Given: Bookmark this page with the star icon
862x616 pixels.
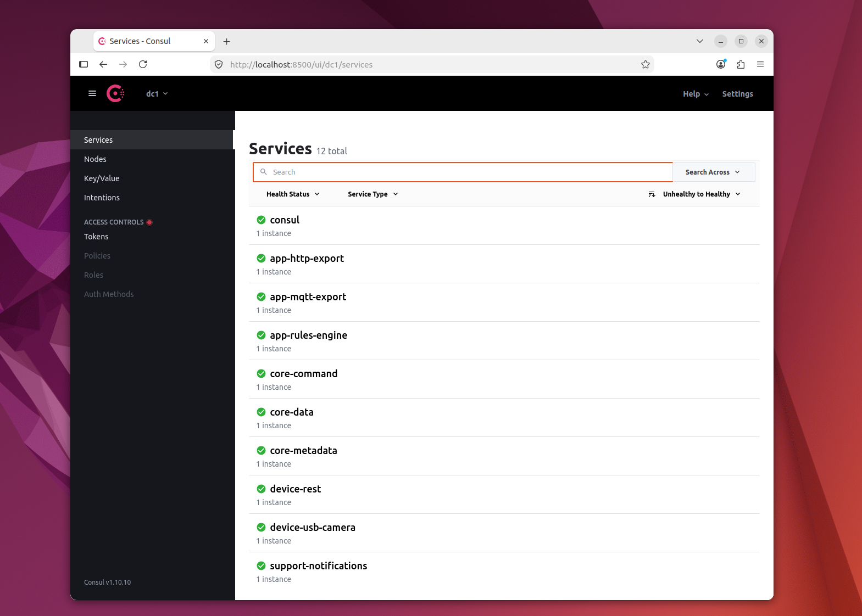Looking at the screenshot, I should coord(646,64).
